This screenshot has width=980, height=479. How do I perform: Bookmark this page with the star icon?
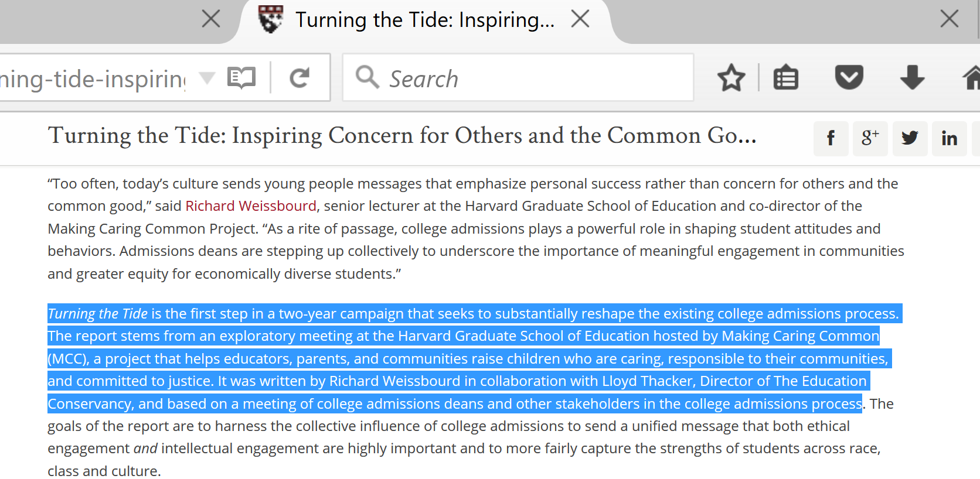[731, 77]
